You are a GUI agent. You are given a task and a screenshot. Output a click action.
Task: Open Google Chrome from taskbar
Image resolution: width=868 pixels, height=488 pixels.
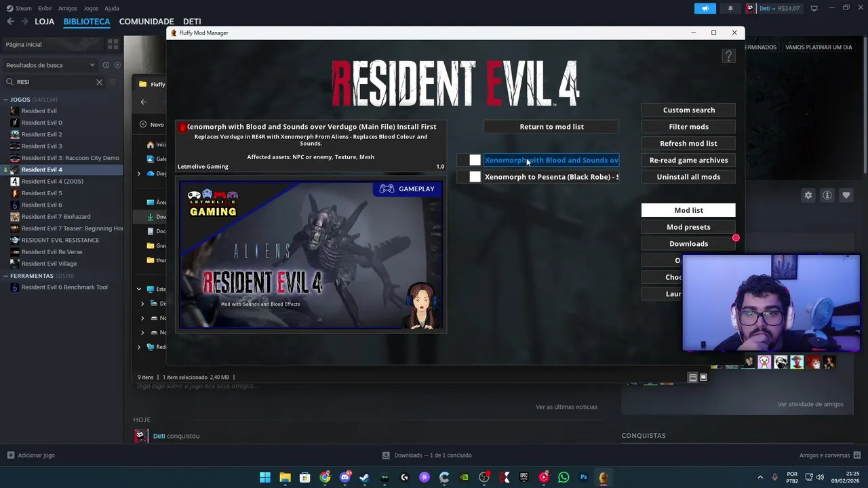(x=325, y=477)
